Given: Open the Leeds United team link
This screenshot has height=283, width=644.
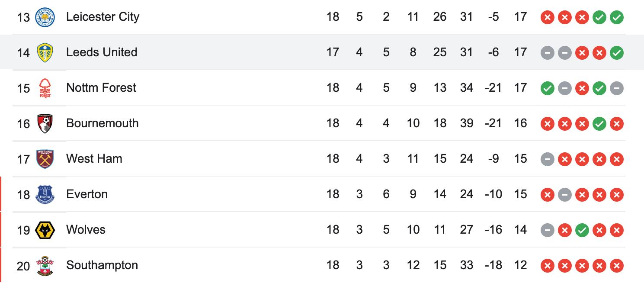Looking at the screenshot, I should (102, 52).
